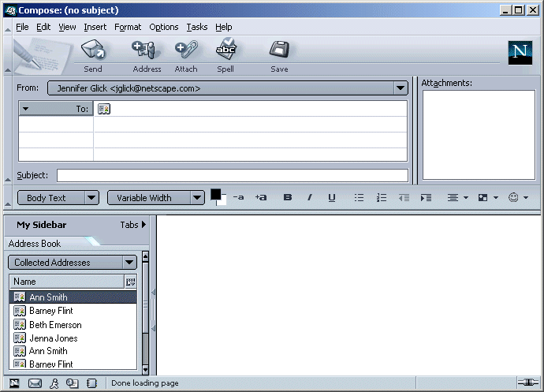Open the smiley emoticon picker
Viewport: 544px width, 392px height.
coord(517,198)
